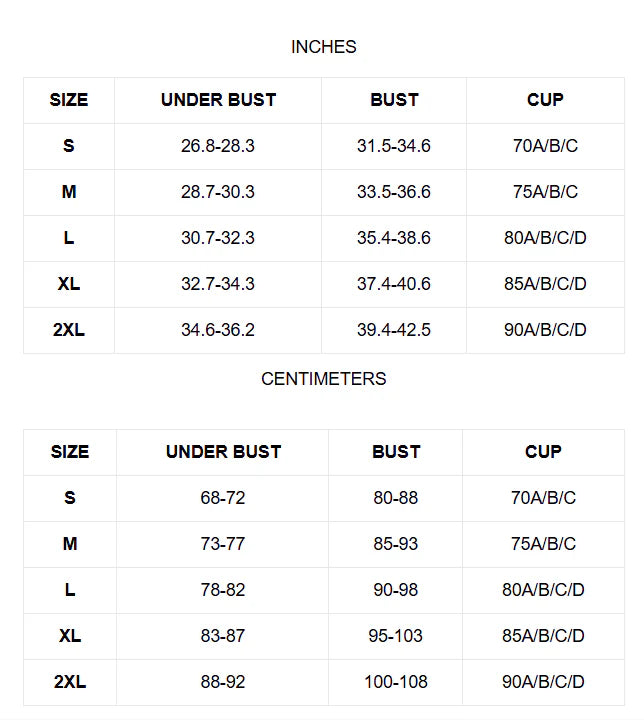Select the 100-108 bust value
The image size is (644, 720).
coord(396,682)
